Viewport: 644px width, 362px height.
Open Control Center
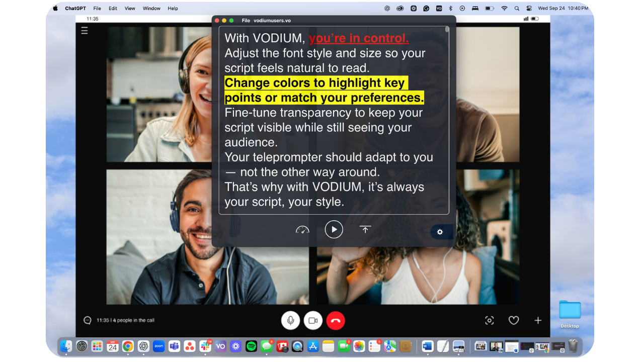[529, 8]
